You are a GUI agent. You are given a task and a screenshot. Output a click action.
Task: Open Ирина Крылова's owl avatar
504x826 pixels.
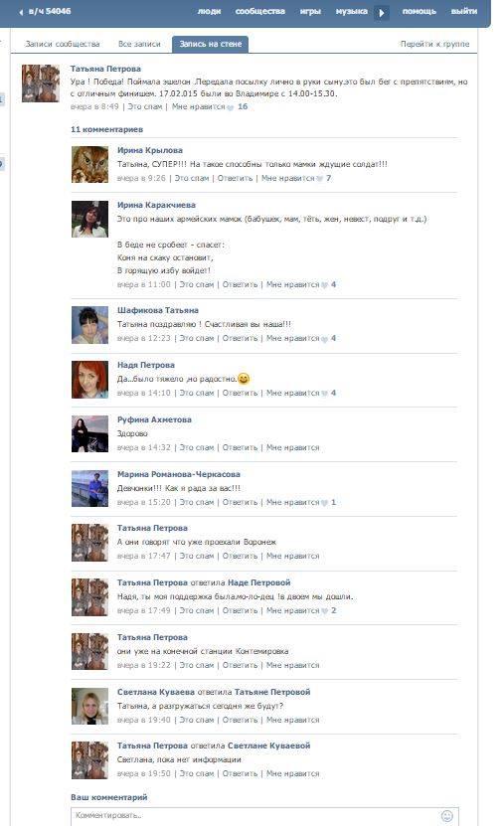pos(89,165)
